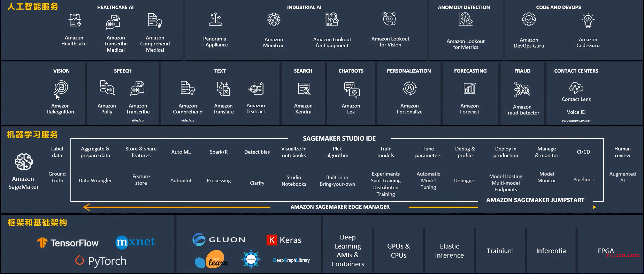The height and width of the screenshot is (274, 644).
Task: Select the FPGA block
Action: 606,251
